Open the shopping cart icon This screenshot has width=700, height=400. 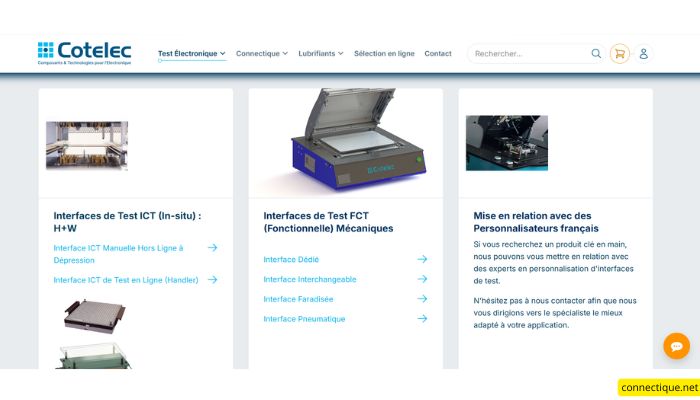click(620, 54)
